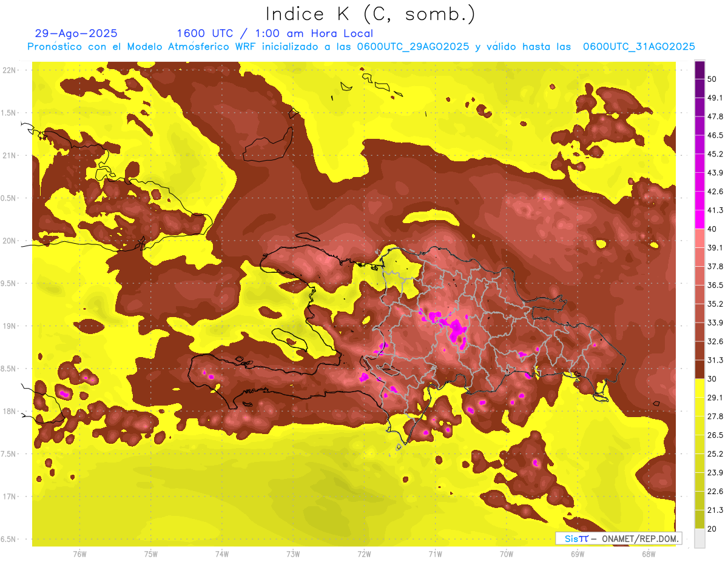
Task: Click the "45.2" colorbar value
Action: tap(715, 154)
